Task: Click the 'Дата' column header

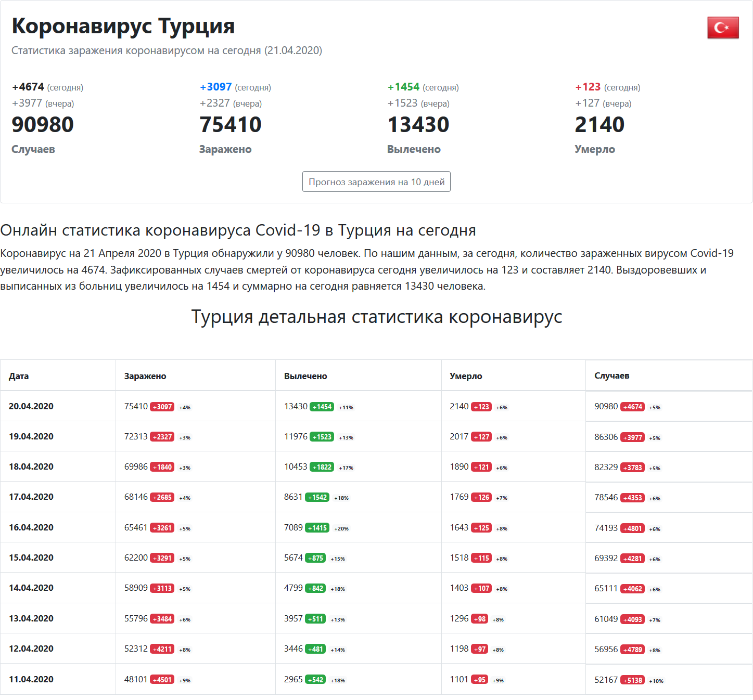Action: pos(19,376)
